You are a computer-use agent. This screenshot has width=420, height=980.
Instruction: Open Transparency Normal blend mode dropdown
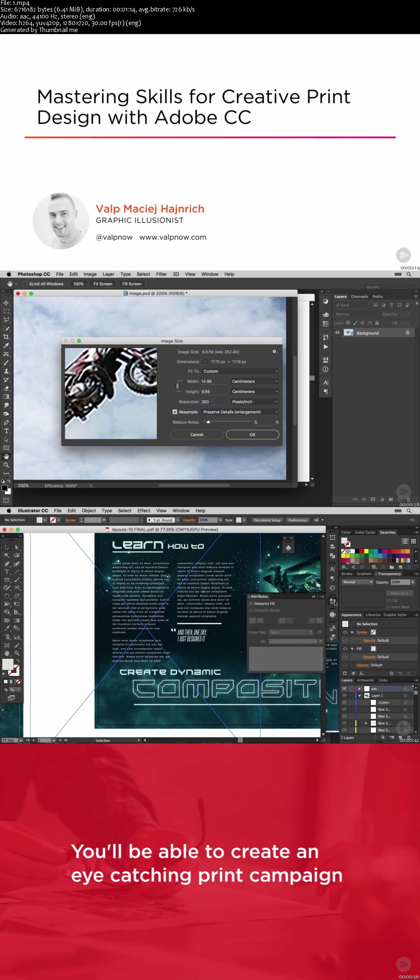(358, 582)
